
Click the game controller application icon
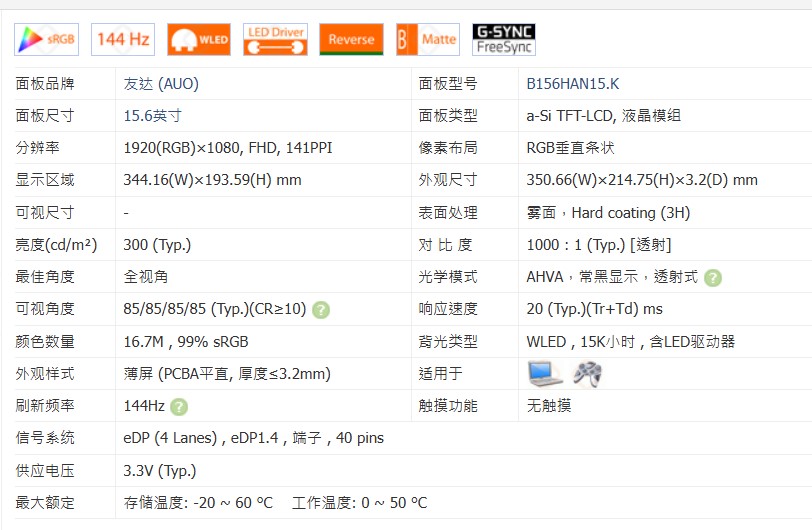tap(586, 374)
